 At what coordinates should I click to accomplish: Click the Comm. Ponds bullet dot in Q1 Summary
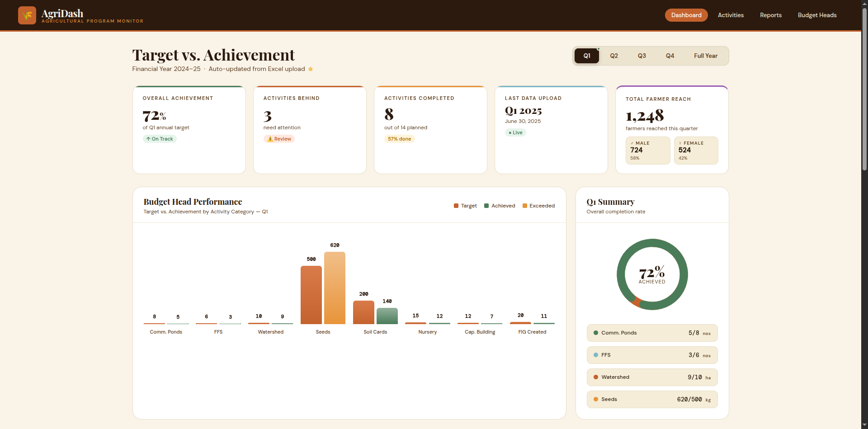pyautogui.click(x=595, y=333)
